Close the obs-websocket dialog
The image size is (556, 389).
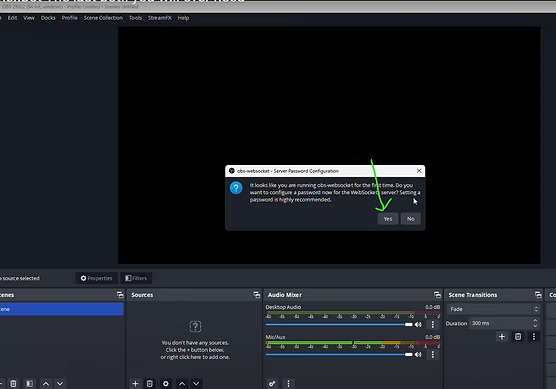[419, 171]
